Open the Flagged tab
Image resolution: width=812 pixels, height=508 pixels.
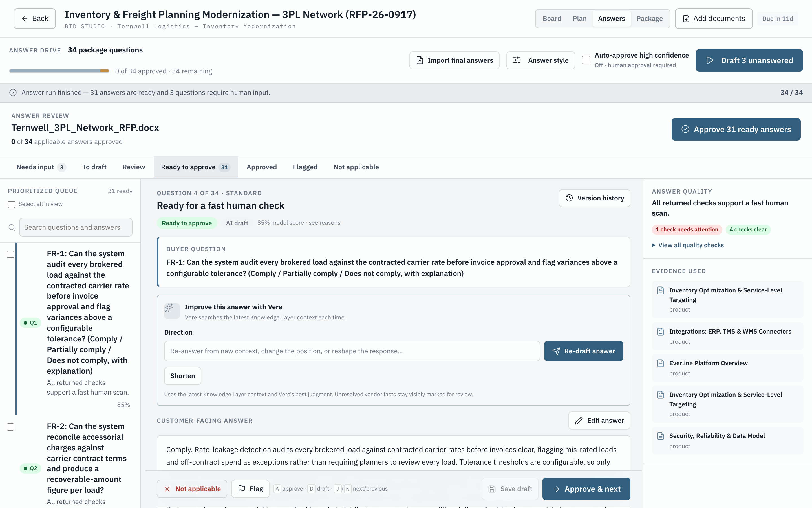click(305, 167)
